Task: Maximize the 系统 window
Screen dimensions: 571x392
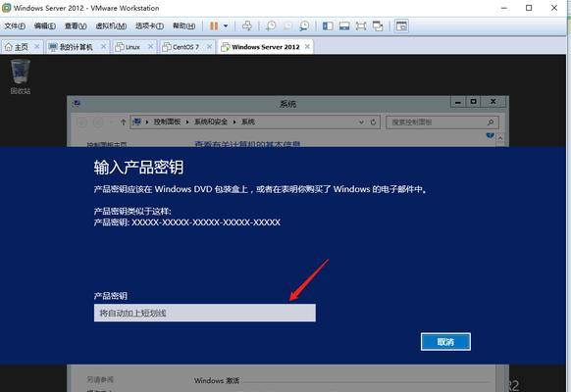Action: click(x=473, y=102)
